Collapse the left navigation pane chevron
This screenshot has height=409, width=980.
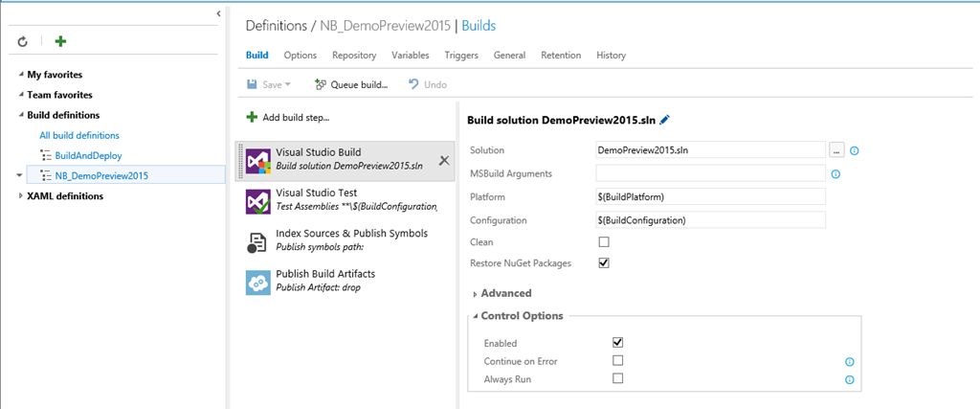coord(218,13)
